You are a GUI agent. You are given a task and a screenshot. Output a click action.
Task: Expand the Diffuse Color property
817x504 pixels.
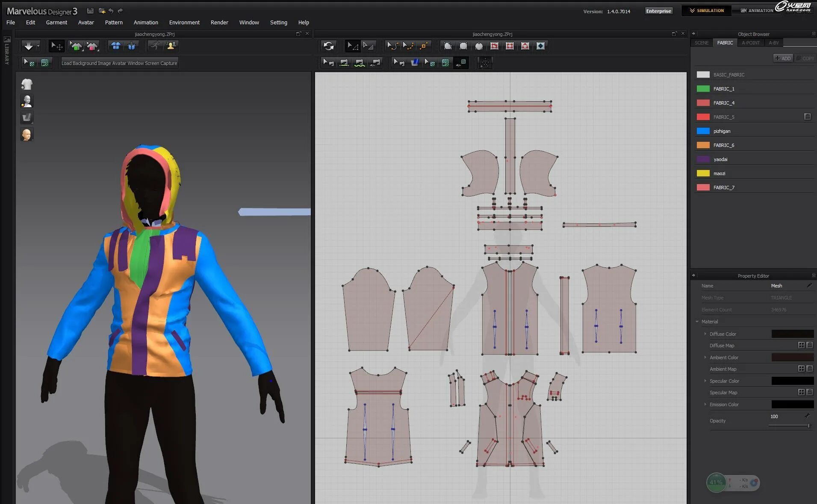705,334
